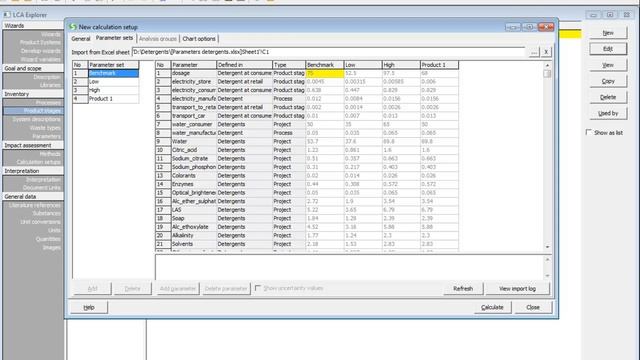640x360 pixels.
Task: Select the Low row in the parameter set list
Action: pyautogui.click(x=113, y=82)
